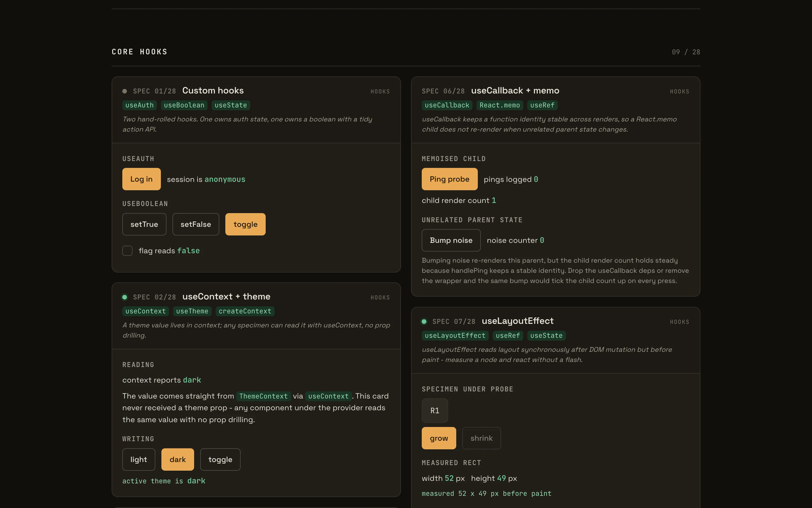812x508 pixels.
Task: Click the setFalse button
Action: coord(196,224)
